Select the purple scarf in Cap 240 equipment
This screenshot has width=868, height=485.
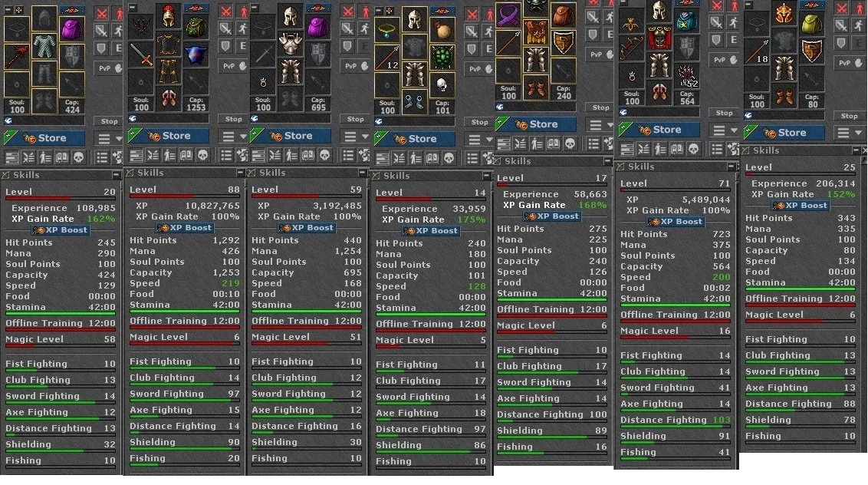pos(508,15)
